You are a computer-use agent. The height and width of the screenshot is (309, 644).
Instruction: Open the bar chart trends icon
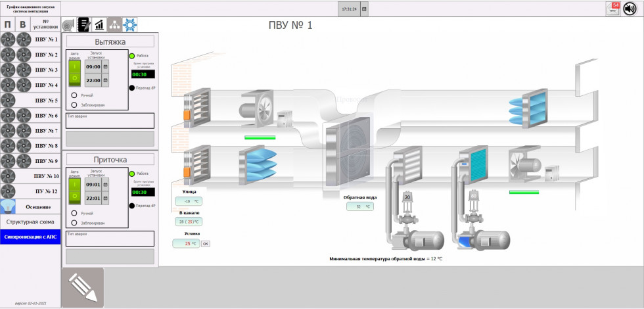100,25
